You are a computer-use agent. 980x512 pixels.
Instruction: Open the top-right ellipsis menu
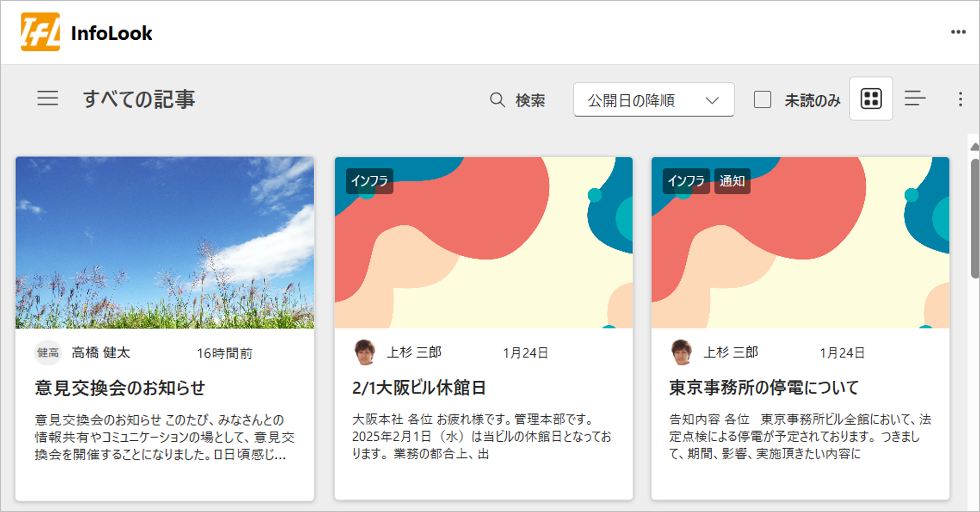point(958,32)
